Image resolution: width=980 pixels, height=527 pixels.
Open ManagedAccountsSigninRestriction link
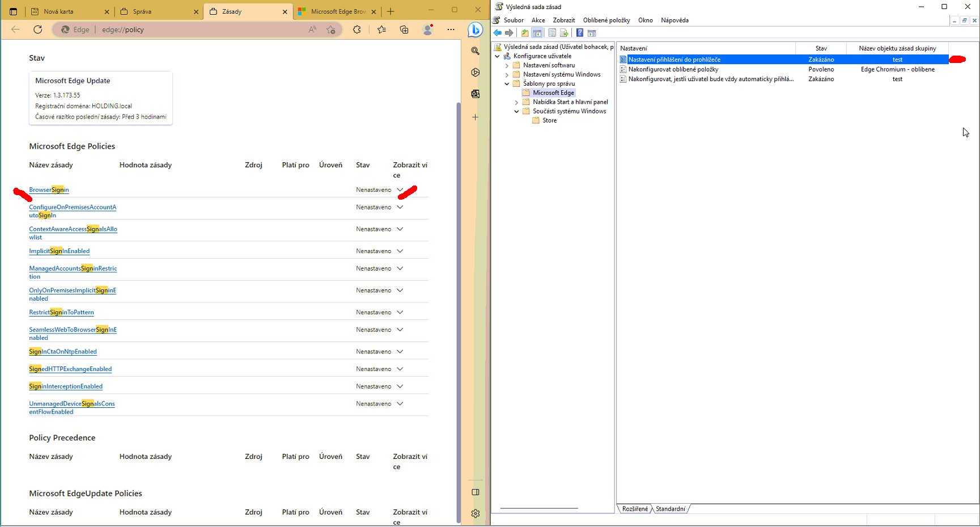click(73, 272)
